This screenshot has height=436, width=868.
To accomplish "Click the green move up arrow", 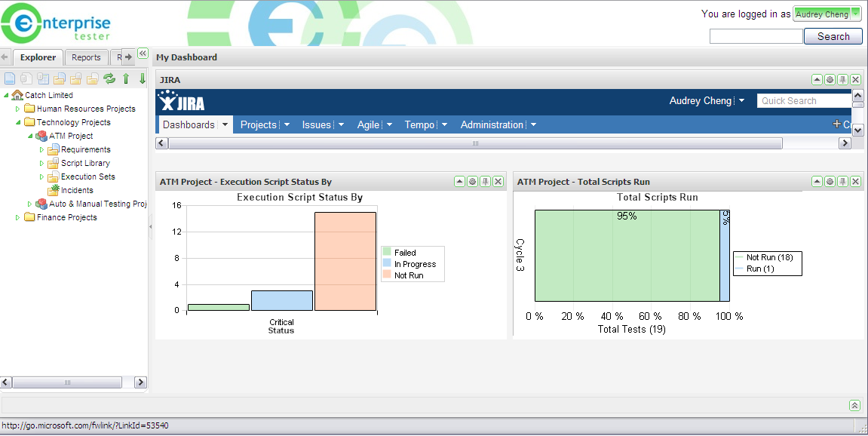I will (126, 78).
